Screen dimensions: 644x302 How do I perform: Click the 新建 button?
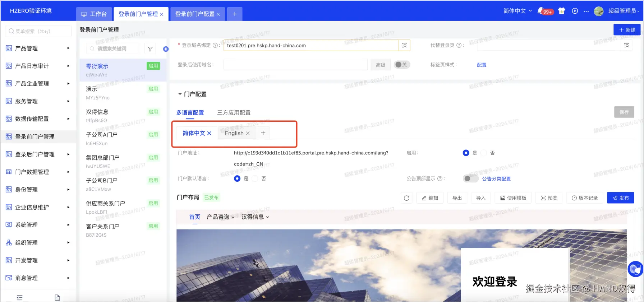[x=627, y=30]
